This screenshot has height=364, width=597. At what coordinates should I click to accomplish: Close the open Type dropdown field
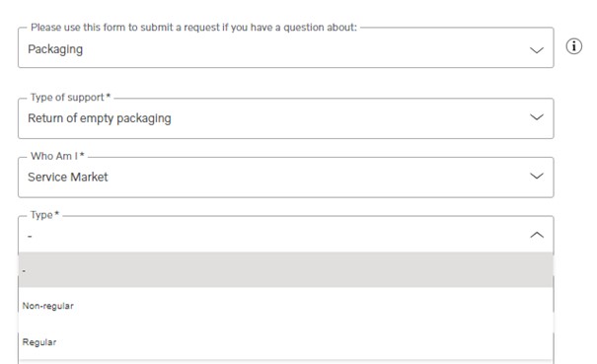(x=285, y=235)
